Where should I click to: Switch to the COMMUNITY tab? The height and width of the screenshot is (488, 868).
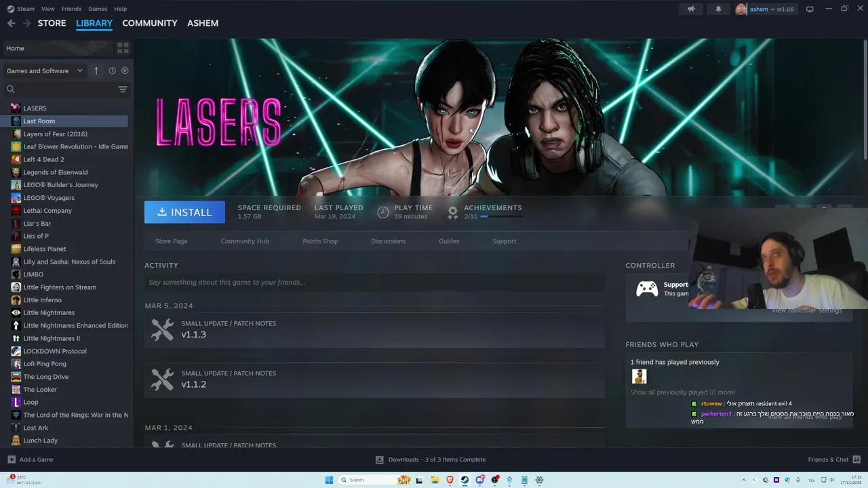click(149, 23)
